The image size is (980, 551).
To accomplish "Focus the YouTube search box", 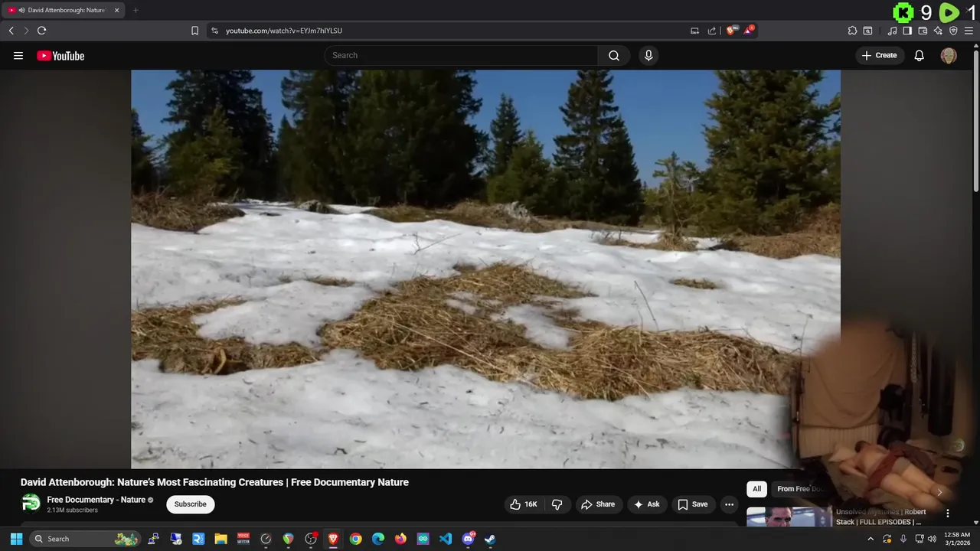I will [461, 55].
